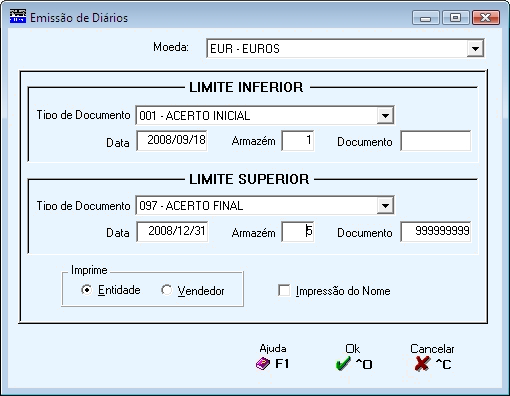
Task: Click the lower limit Armazém field
Action: pyautogui.click(x=298, y=141)
